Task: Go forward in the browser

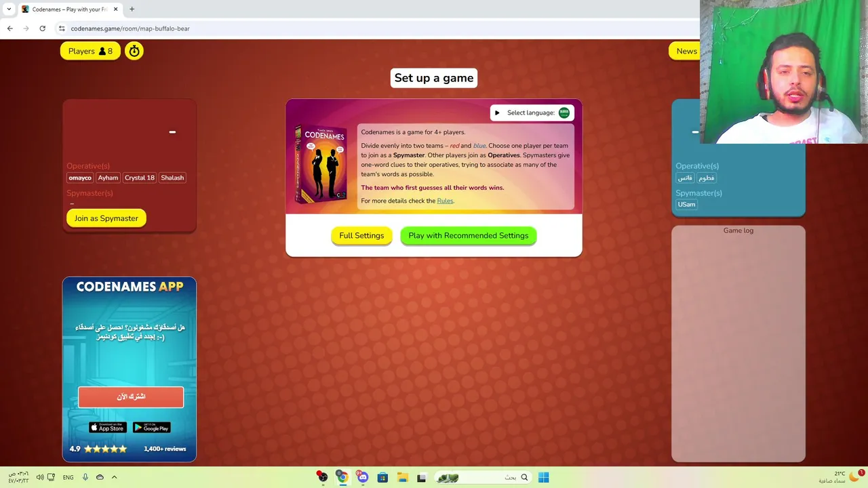Action: 26,28
